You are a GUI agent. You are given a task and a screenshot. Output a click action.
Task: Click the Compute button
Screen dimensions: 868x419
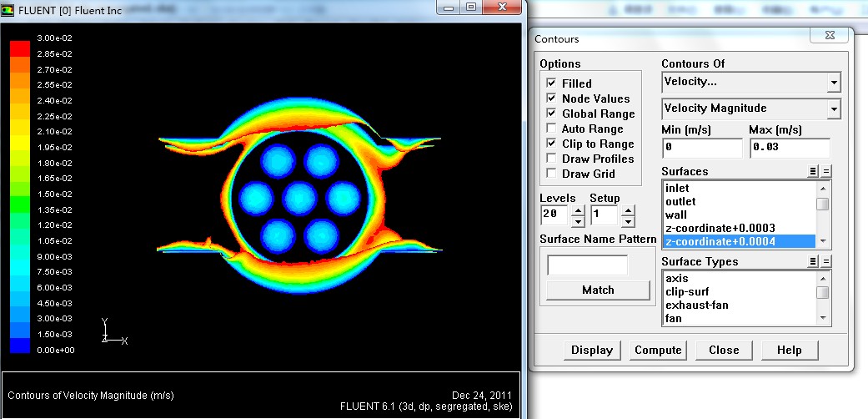pyautogui.click(x=658, y=350)
